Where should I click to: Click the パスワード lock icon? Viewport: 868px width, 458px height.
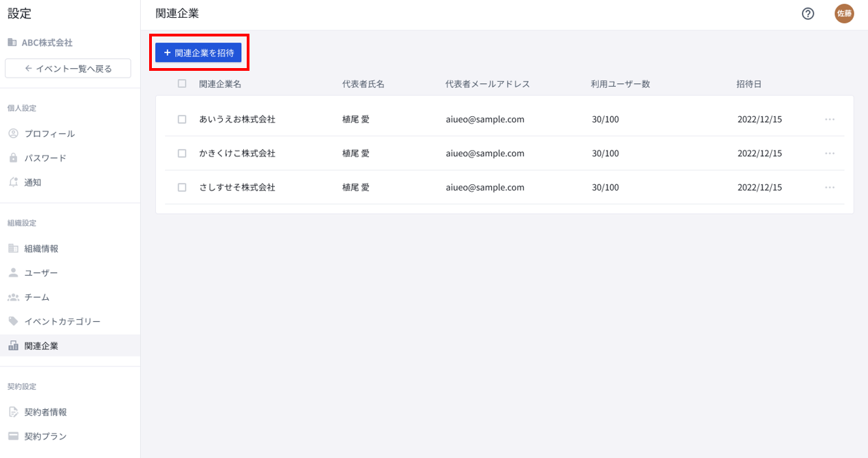(12, 158)
